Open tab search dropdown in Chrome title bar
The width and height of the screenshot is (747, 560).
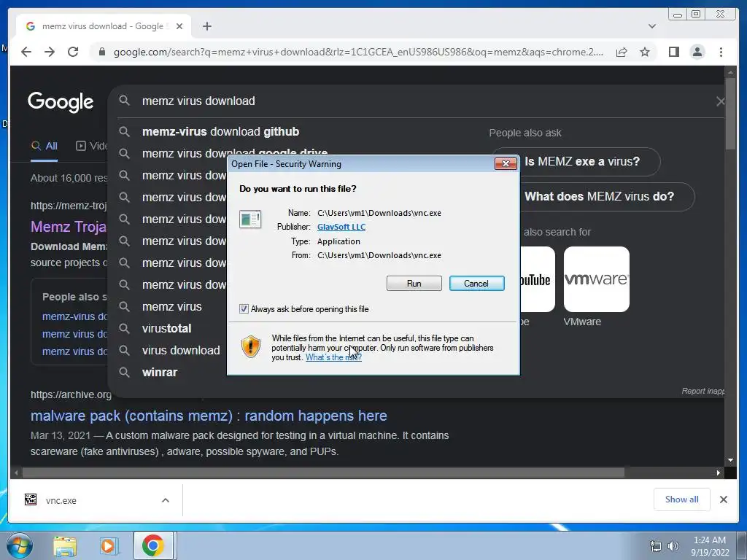click(x=651, y=26)
